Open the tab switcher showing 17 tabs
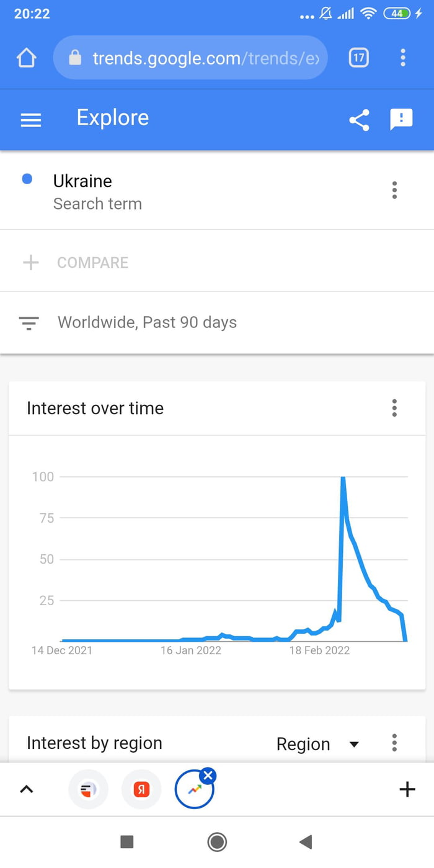Image resolution: width=434 pixels, height=868 pixels. [358, 58]
